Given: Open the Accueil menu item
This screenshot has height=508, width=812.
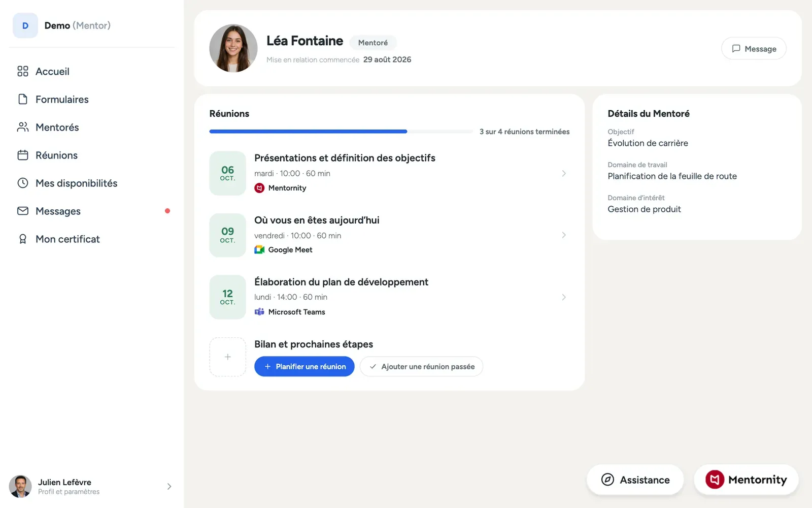Looking at the screenshot, I should coord(92,71).
